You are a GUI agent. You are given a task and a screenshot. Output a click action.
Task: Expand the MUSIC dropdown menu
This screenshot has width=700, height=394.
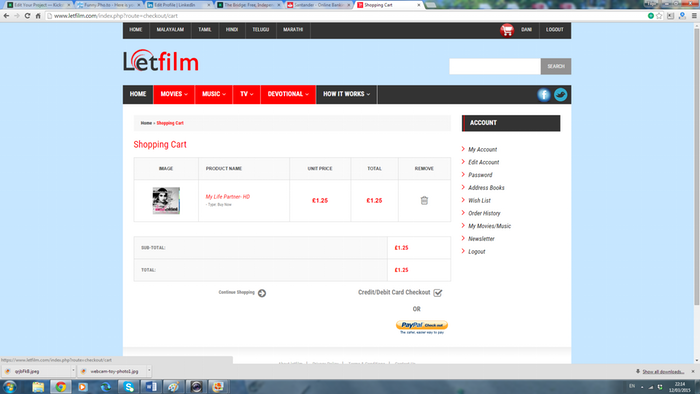214,94
